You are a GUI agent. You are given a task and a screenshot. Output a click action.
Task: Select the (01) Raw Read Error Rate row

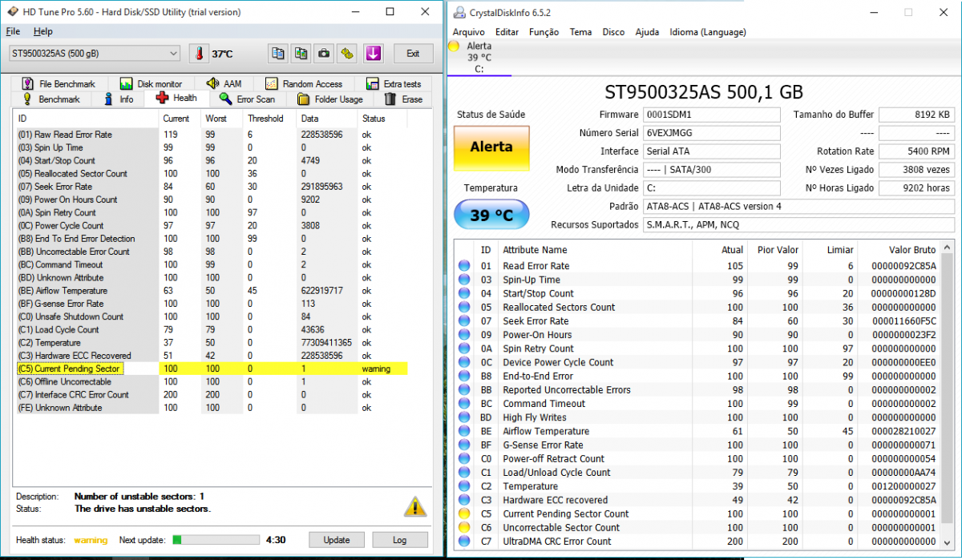point(212,135)
